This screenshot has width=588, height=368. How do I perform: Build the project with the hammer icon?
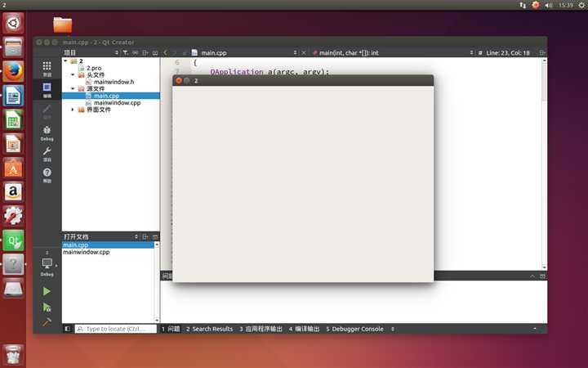pos(47,322)
